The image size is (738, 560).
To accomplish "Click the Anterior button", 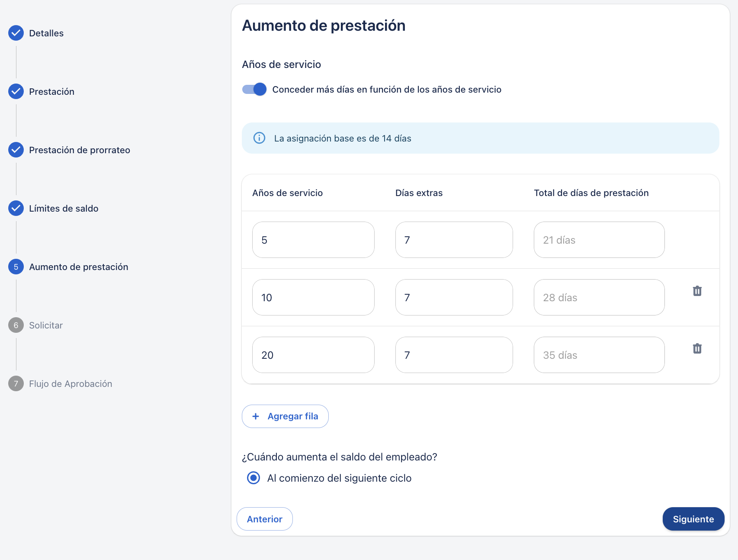I will [264, 519].
